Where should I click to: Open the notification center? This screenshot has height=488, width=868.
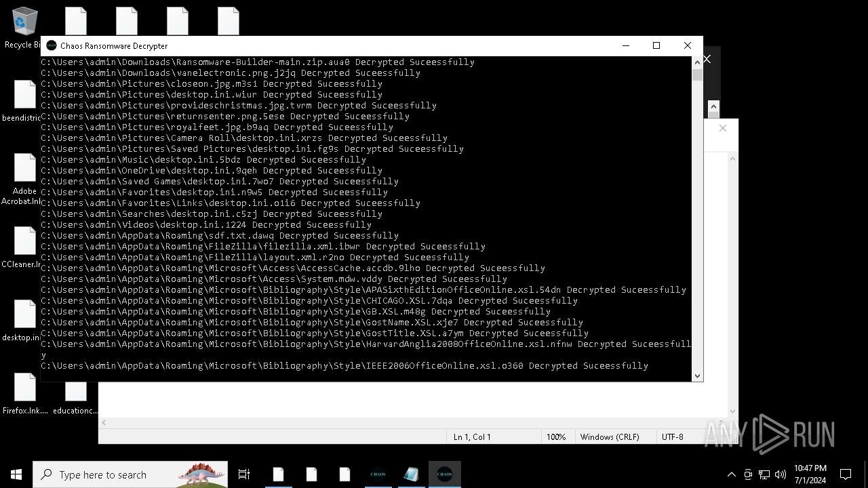pyautogui.click(x=846, y=474)
